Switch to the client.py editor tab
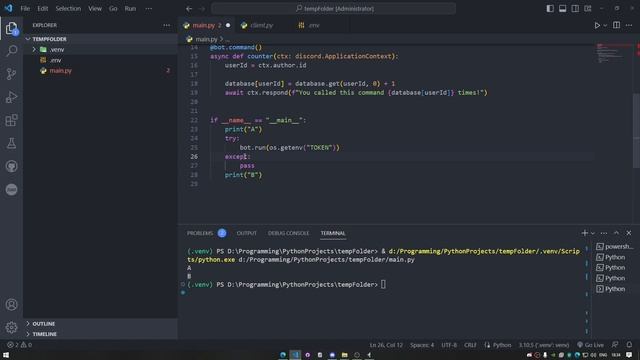Image resolution: width=640 pixels, height=360 pixels. 262,25
